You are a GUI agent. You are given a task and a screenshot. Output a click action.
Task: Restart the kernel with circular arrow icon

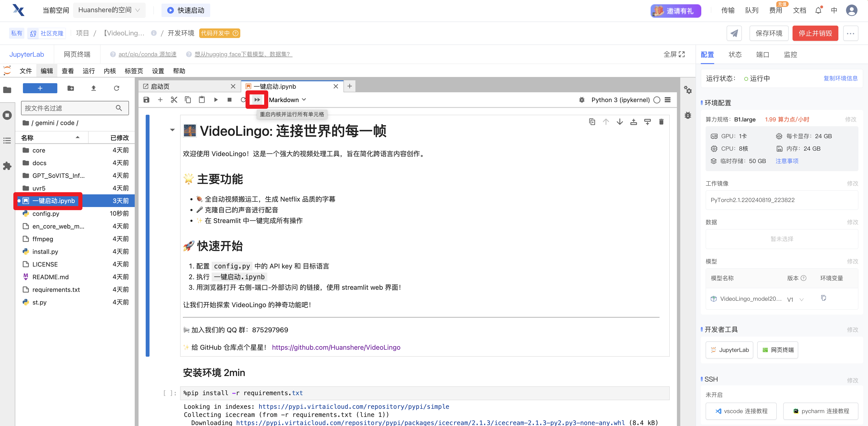pyautogui.click(x=243, y=100)
